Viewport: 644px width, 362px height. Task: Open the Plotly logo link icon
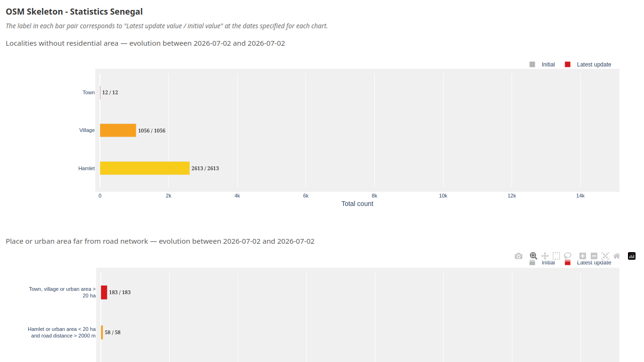[632, 256]
